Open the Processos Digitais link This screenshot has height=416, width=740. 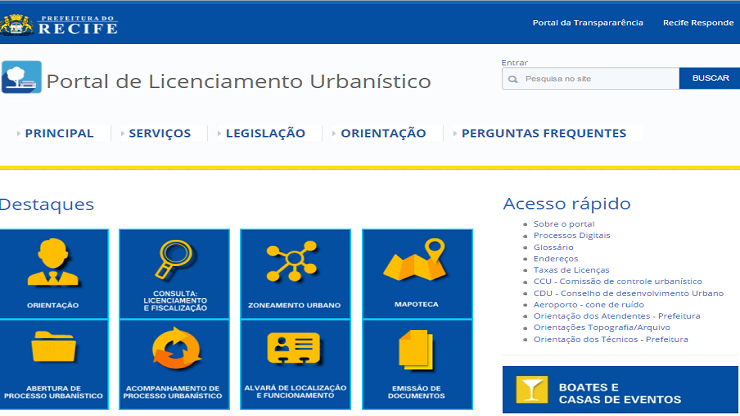click(572, 235)
